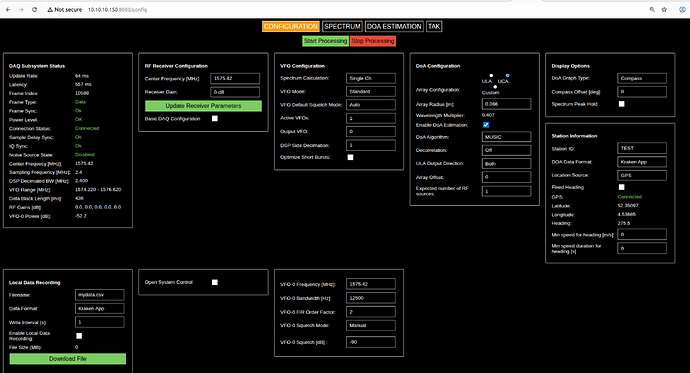The width and height of the screenshot is (690, 373).
Task: Click the VFO-0 Frequency input field
Action: coord(371,284)
